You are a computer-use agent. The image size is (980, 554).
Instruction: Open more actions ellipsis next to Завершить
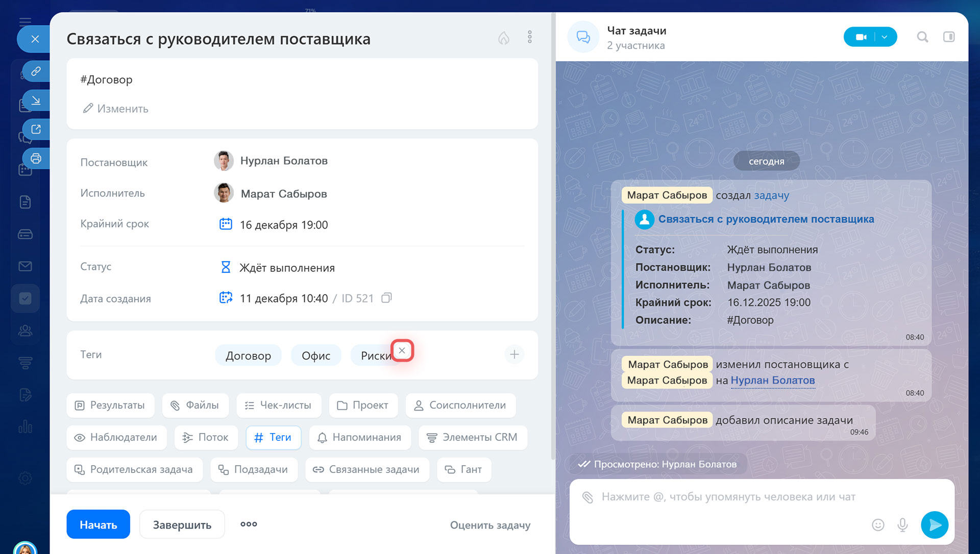[249, 524]
